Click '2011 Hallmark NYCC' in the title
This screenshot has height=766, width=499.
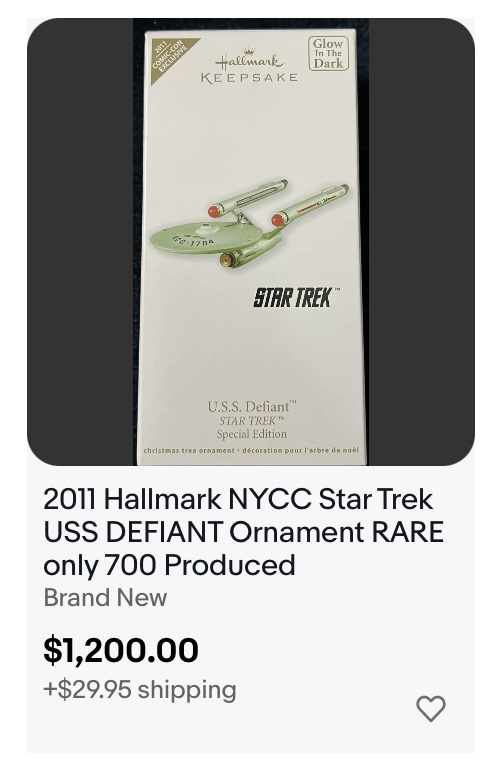tap(177, 499)
